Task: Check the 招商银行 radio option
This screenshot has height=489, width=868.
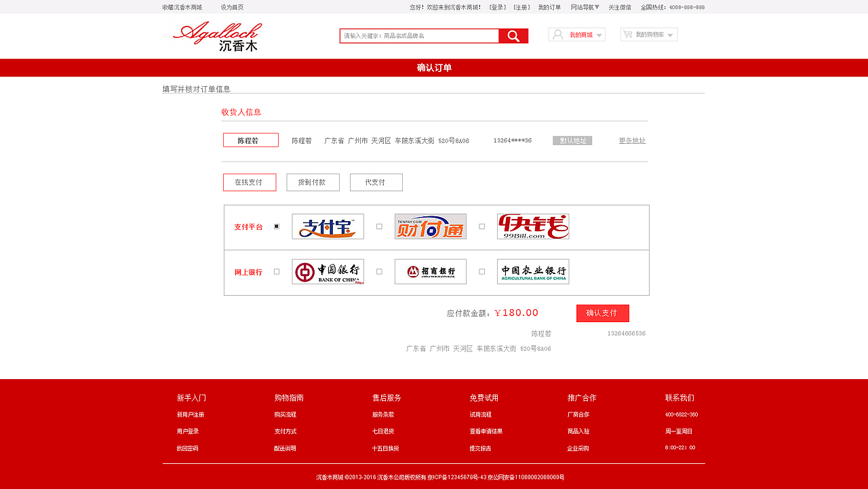Action: 379,271
